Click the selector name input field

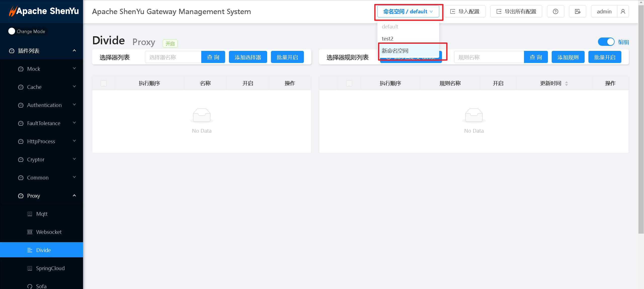point(173,57)
